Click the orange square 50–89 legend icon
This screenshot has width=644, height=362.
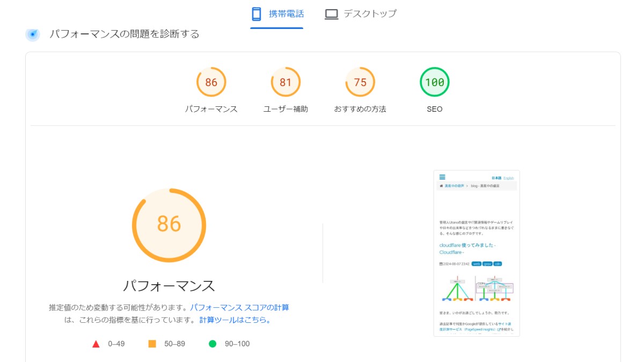152,344
